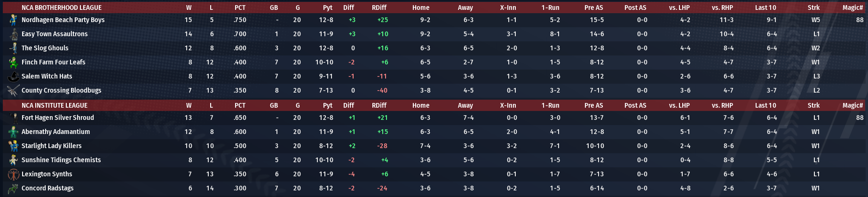Click the Finch Farm Four Leafs logo
The width and height of the screenshot is (868, 197).
pos(14,62)
